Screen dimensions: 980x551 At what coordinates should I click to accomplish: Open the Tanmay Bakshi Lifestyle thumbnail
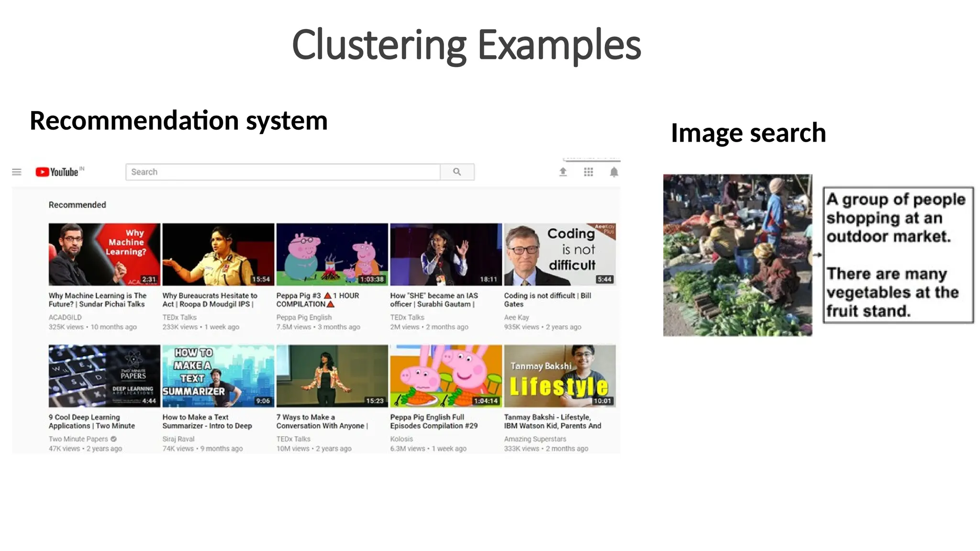(559, 376)
